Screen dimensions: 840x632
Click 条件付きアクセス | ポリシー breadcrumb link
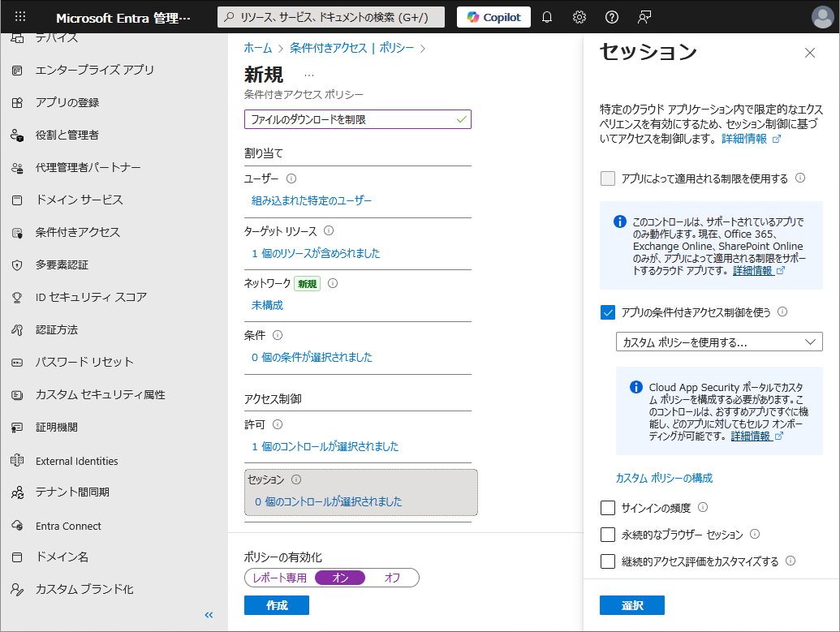352,48
